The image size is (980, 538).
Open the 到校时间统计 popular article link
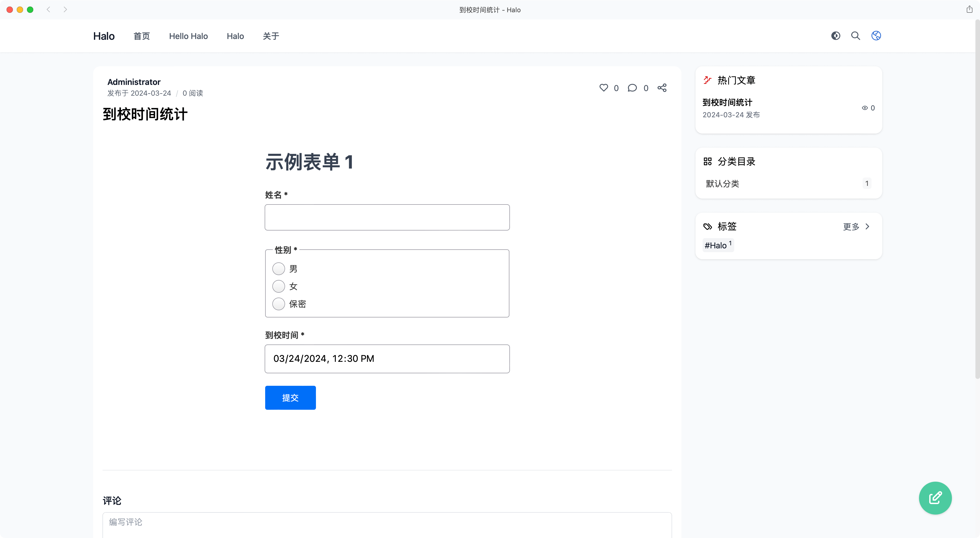tap(727, 102)
